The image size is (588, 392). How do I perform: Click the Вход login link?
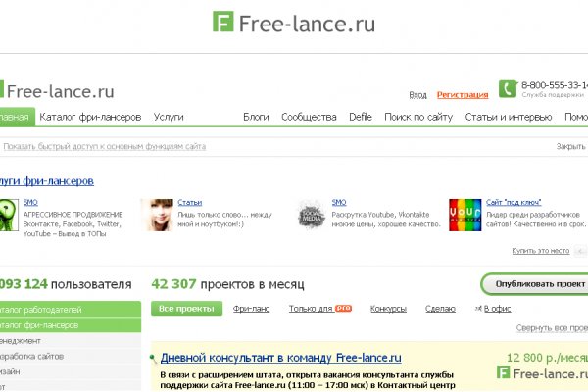(417, 95)
